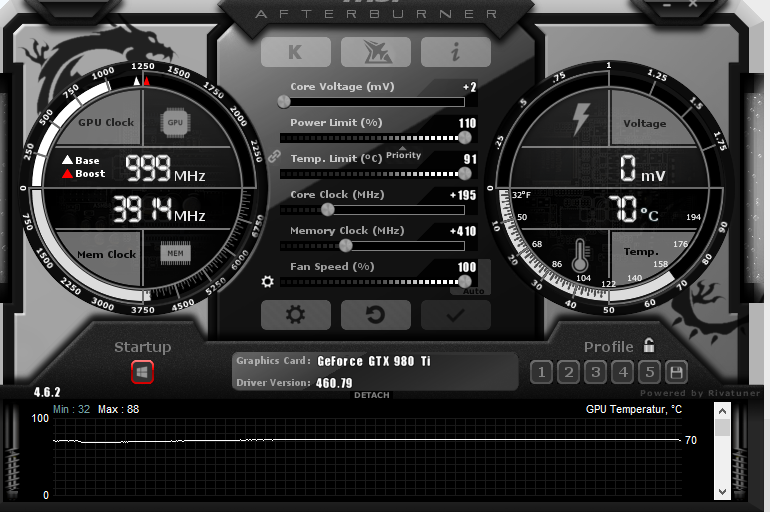Click the Core Voltage +2 value
The width and height of the screenshot is (770, 512).
click(x=469, y=87)
